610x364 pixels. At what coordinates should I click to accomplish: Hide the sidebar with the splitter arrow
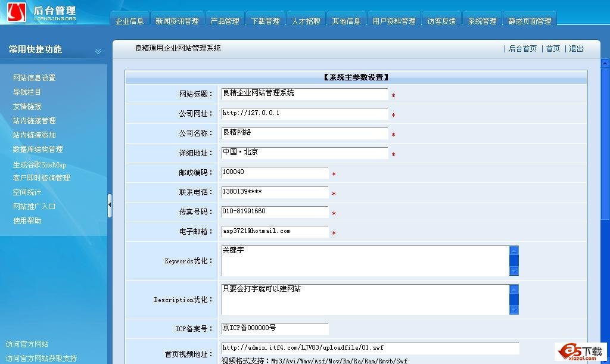(x=110, y=206)
